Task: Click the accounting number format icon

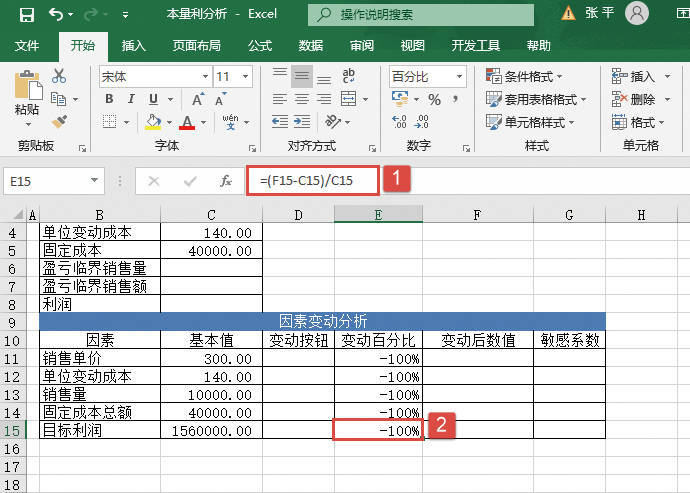Action: 400,99
